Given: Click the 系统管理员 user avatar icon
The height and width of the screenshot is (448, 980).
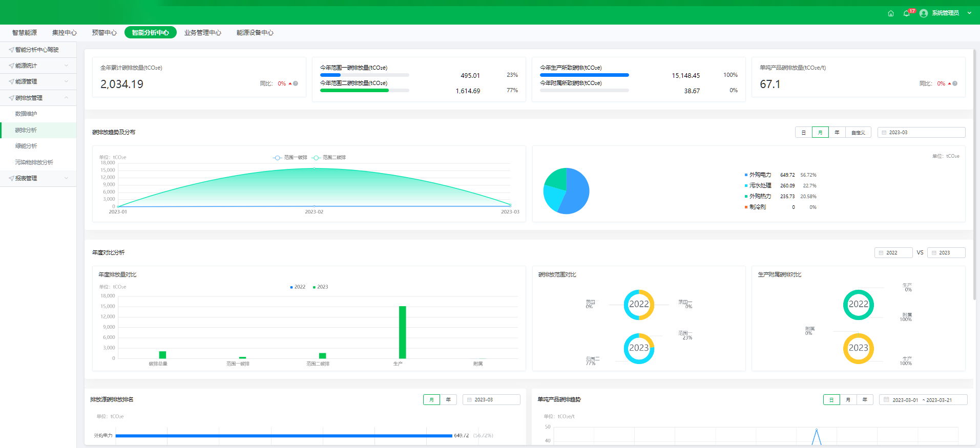Looking at the screenshot, I should [924, 13].
